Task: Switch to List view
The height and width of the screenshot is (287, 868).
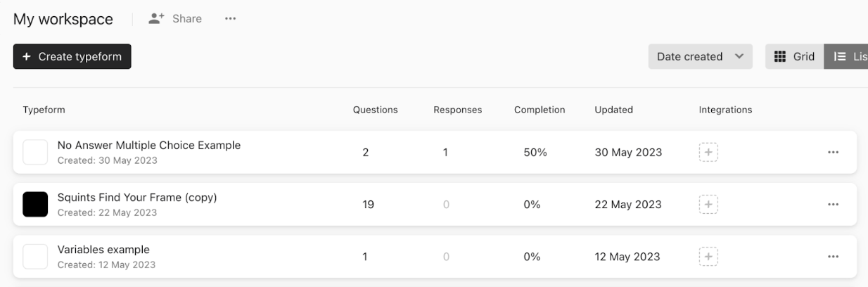Action: 846,57
